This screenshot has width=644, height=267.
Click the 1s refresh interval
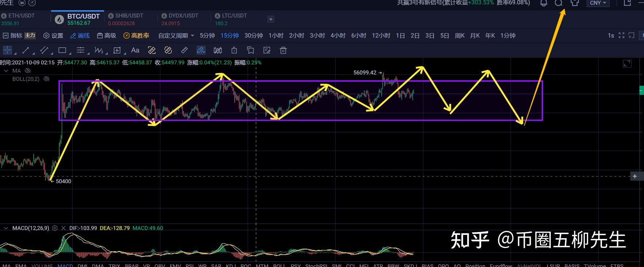(611, 35)
